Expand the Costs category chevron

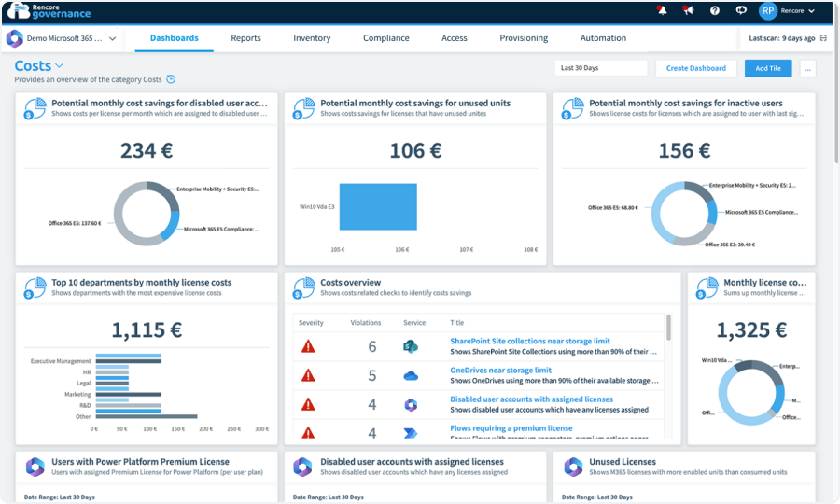60,66
